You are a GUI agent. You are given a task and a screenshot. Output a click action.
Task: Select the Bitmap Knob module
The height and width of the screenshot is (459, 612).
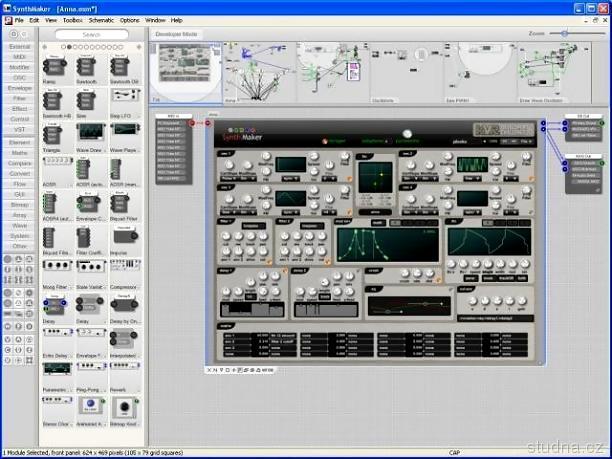(122, 407)
